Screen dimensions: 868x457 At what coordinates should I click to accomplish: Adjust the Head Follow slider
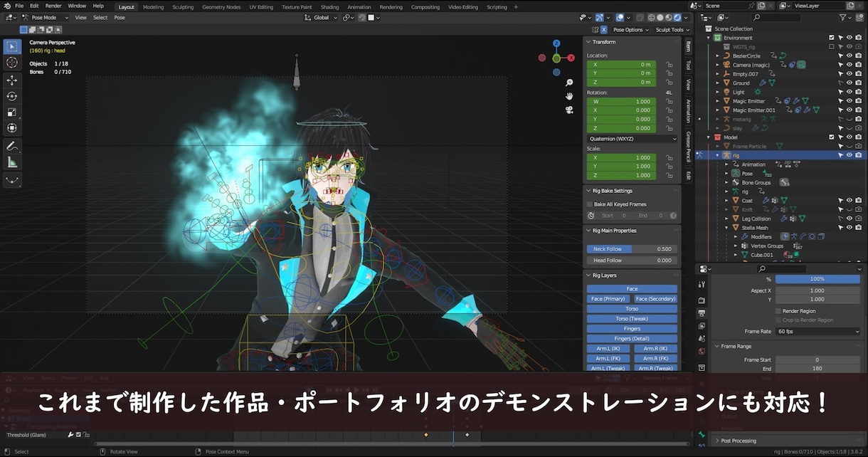[632, 261]
